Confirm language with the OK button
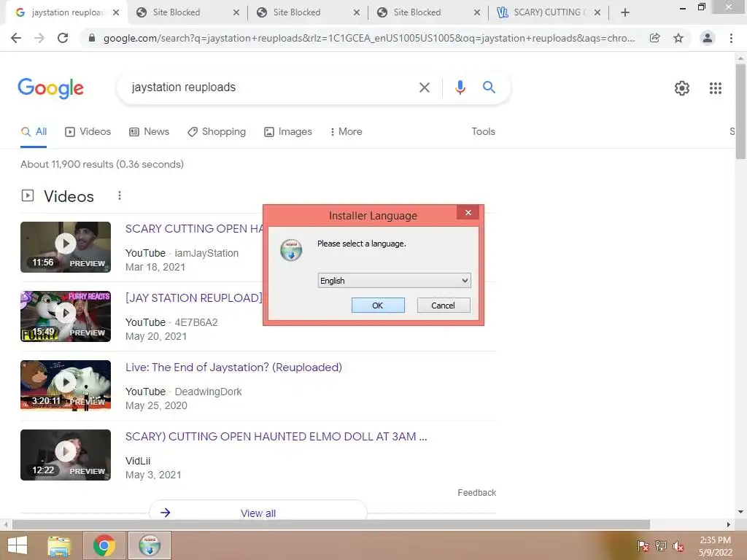This screenshot has height=560, width=747. 378,306
